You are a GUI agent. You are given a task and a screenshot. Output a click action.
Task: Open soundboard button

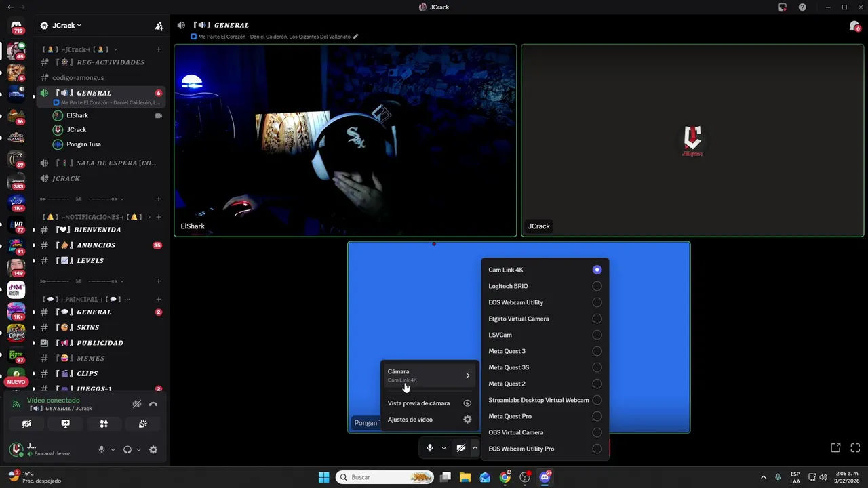[x=142, y=424]
